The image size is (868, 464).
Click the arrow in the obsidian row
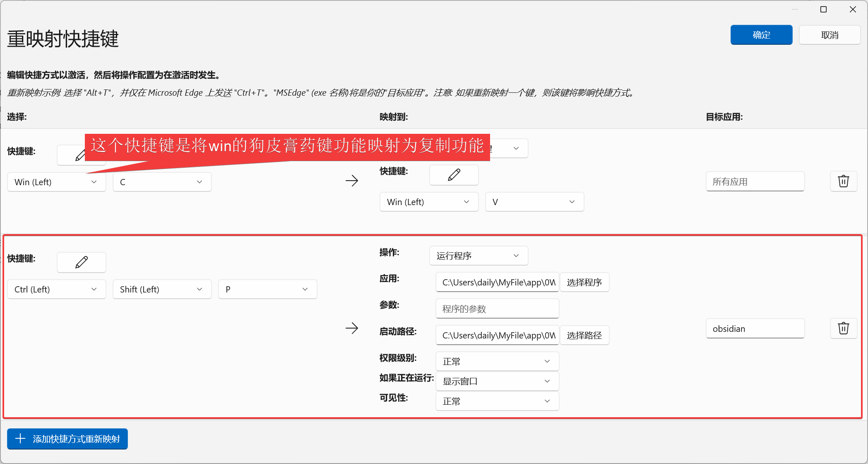351,329
